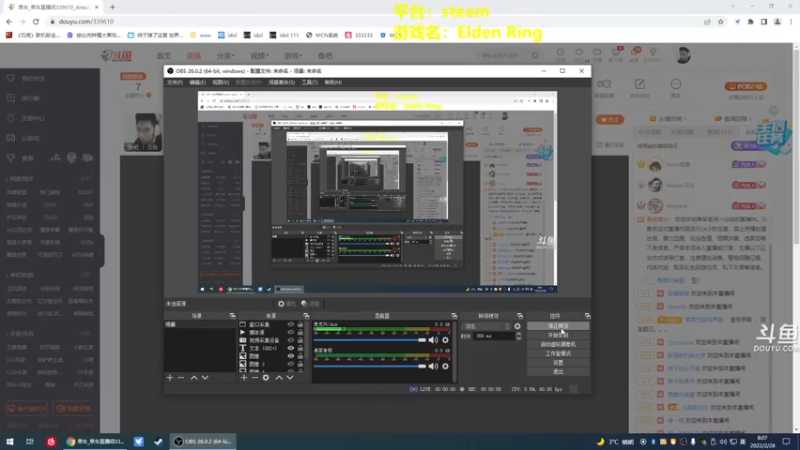Open the 淡出 transition dropdown
Viewport: 800px width, 450px height.
pyautogui.click(x=486, y=326)
